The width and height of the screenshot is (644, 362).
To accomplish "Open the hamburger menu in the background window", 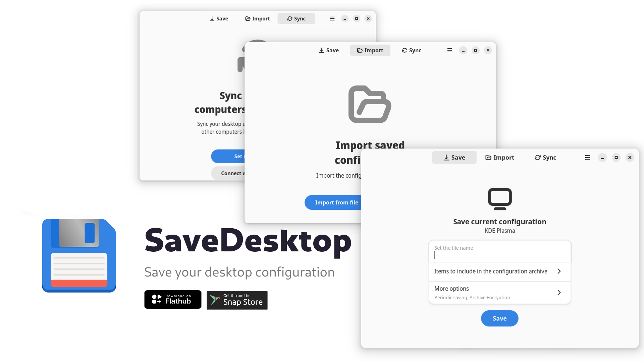I will pyautogui.click(x=332, y=18).
